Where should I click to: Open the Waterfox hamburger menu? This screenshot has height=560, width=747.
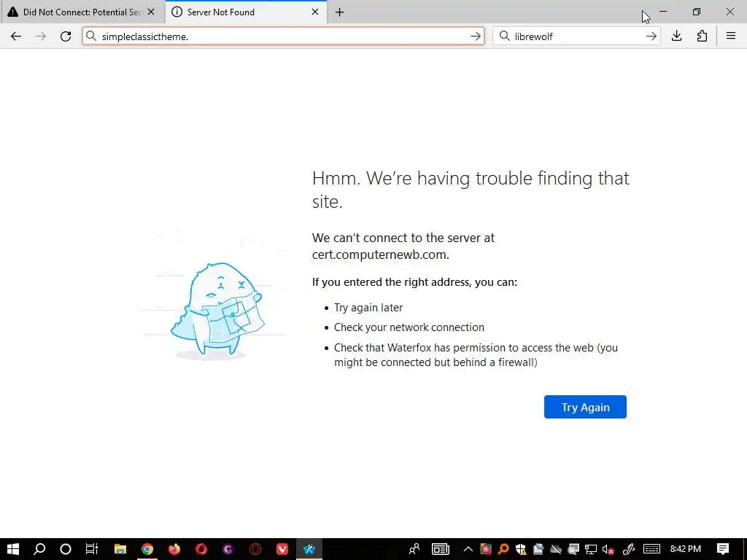731,36
